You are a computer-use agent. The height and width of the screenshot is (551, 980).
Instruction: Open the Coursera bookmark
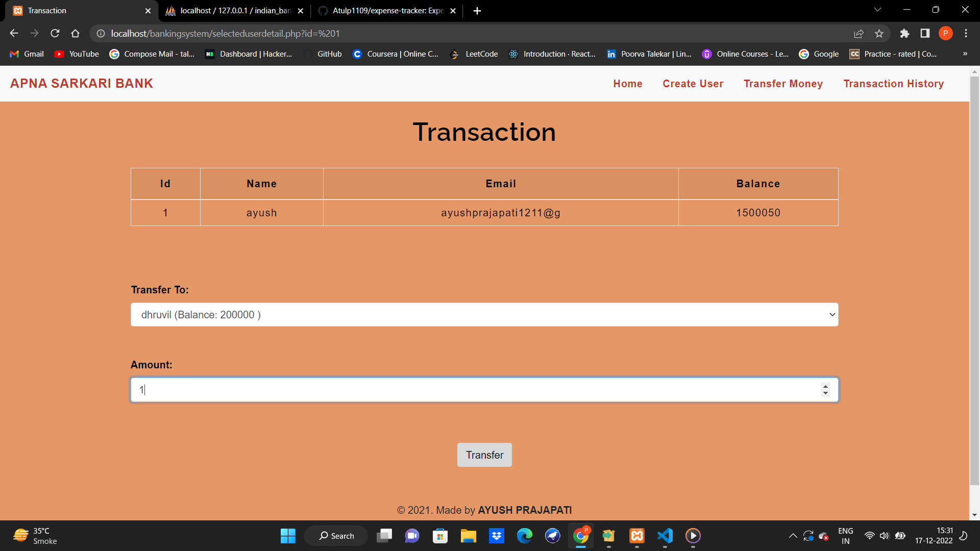pos(396,54)
